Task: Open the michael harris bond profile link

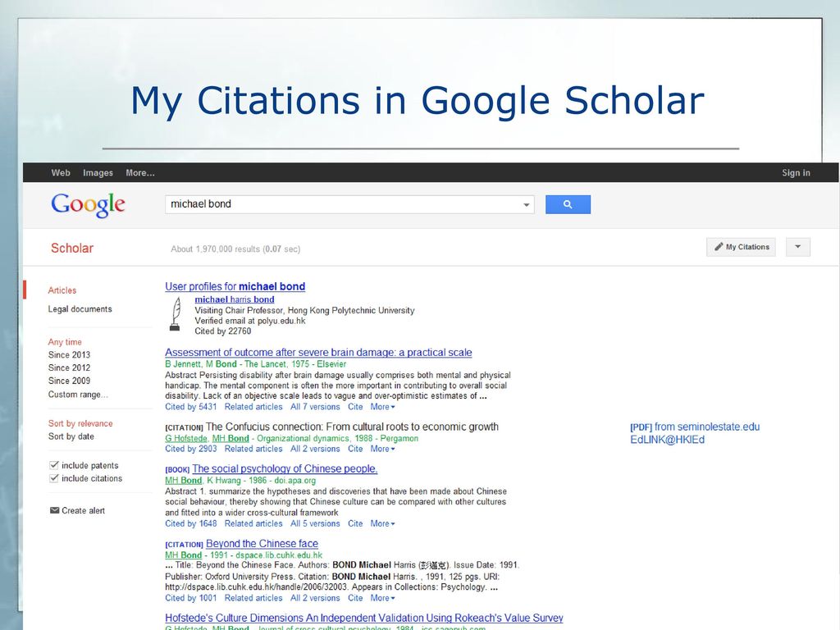Action: coord(235,299)
